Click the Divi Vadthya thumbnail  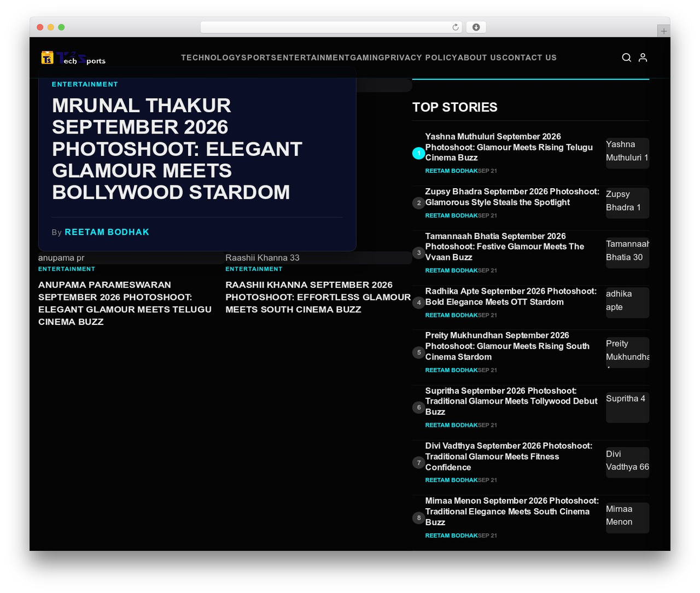(x=627, y=463)
